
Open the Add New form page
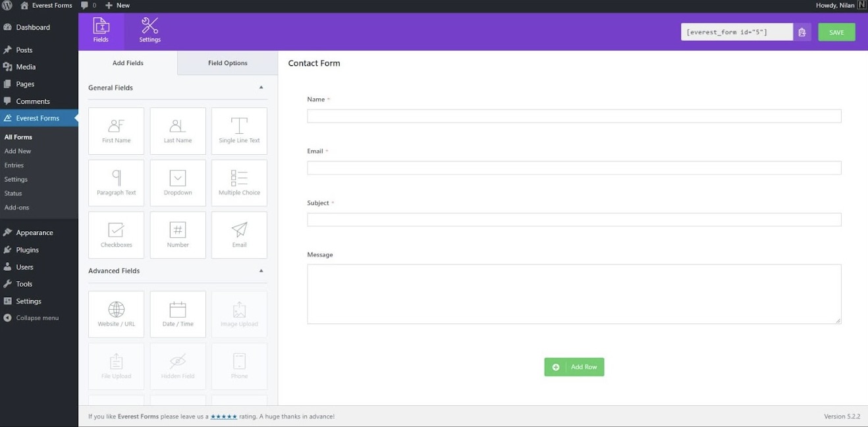tap(18, 150)
